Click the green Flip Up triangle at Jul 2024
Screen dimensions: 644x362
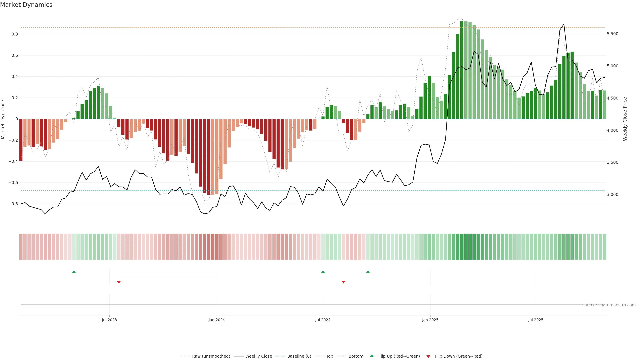[x=323, y=272]
